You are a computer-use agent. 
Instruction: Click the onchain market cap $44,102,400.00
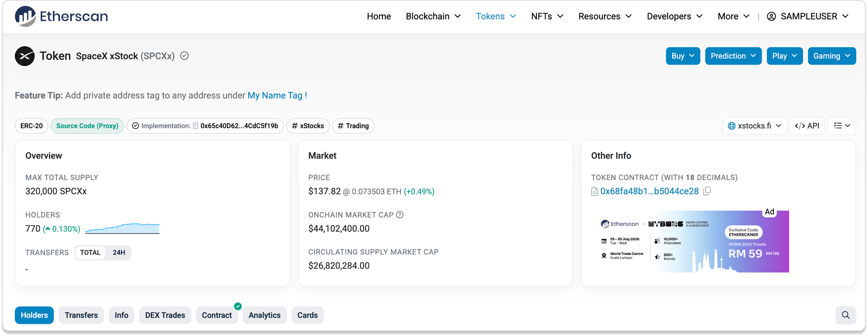pos(339,228)
